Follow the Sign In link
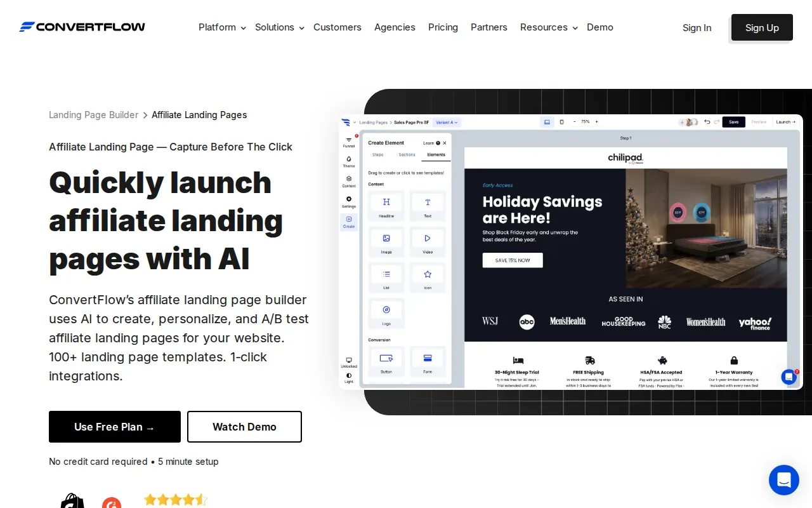This screenshot has width=812, height=508. [x=697, y=27]
